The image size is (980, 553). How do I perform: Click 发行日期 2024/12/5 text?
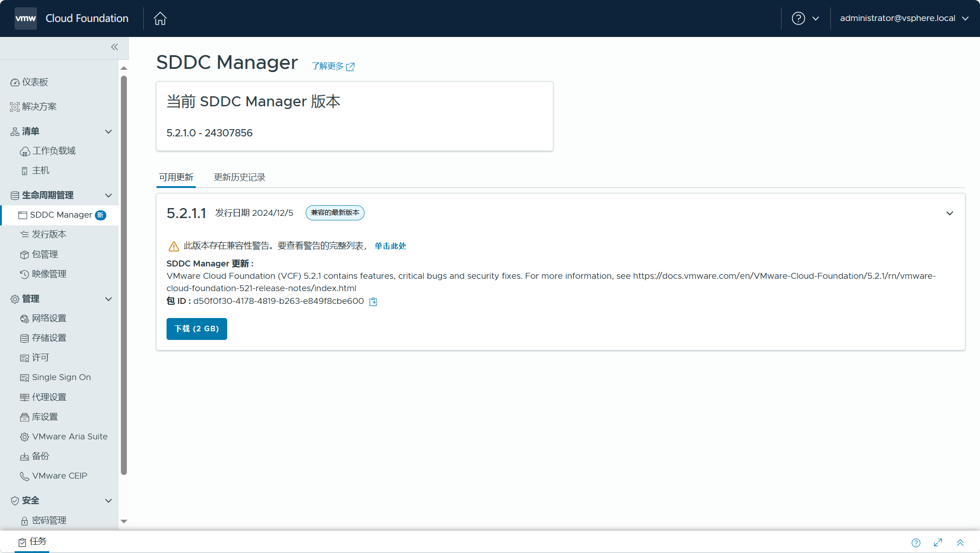(254, 213)
